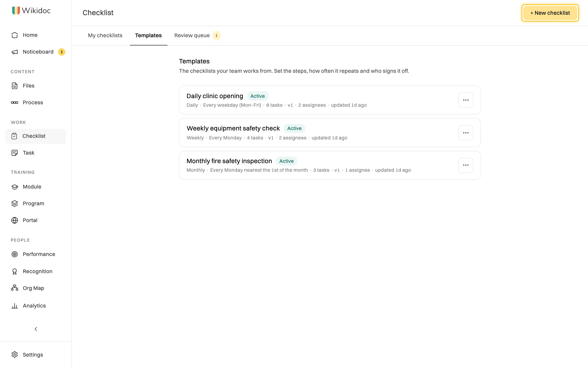Create a new checklist
Screen dimensions: 588x368
[x=550, y=13]
